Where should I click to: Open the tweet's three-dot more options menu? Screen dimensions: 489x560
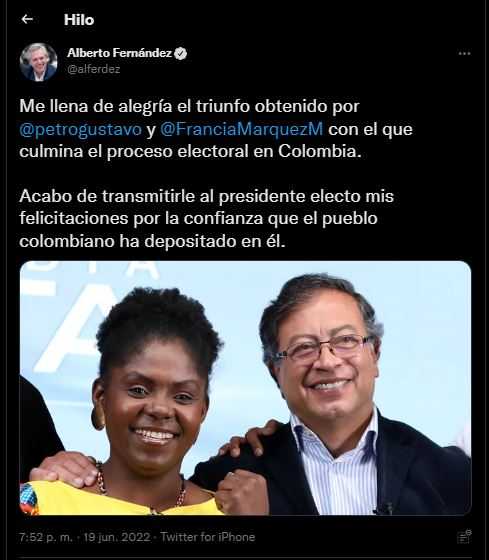pyautogui.click(x=464, y=54)
